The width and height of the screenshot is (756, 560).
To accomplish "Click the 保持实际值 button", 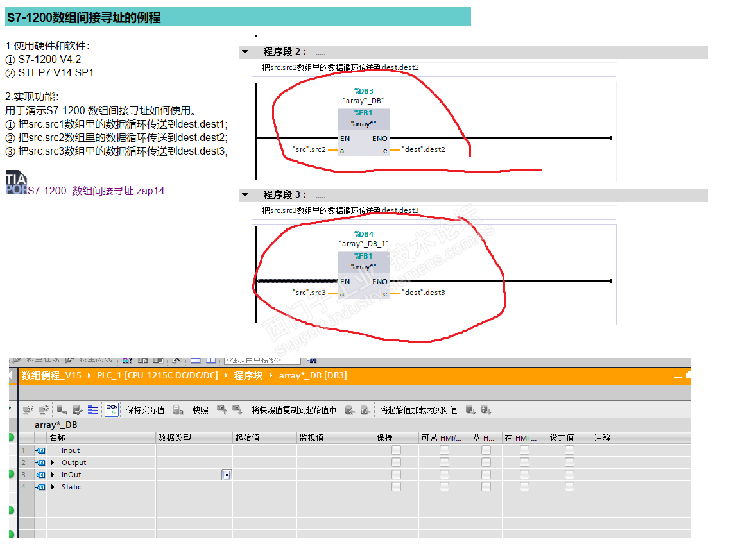I will [145, 410].
